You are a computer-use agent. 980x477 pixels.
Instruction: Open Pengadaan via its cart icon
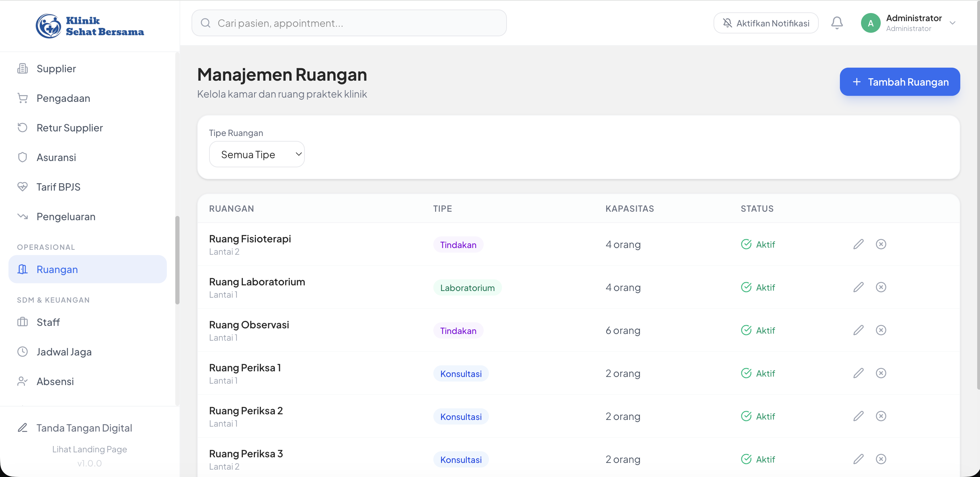point(22,98)
